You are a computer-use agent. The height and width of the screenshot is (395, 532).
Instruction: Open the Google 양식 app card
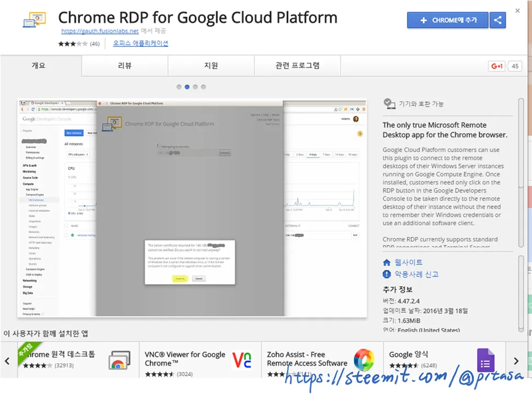(x=444, y=360)
